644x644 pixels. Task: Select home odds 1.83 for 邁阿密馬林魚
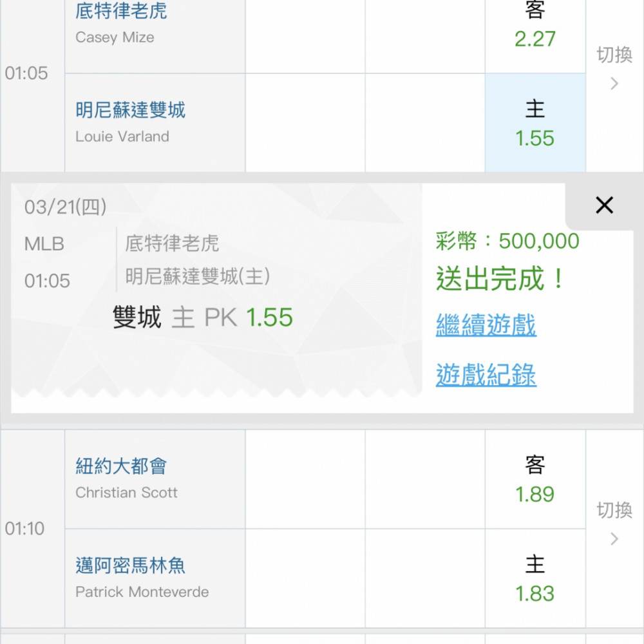(x=535, y=578)
